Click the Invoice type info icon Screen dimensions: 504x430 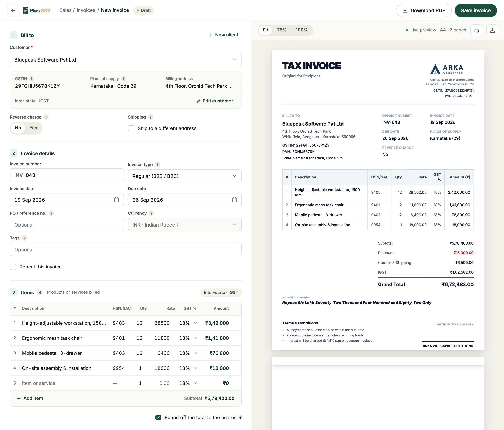coord(158,165)
